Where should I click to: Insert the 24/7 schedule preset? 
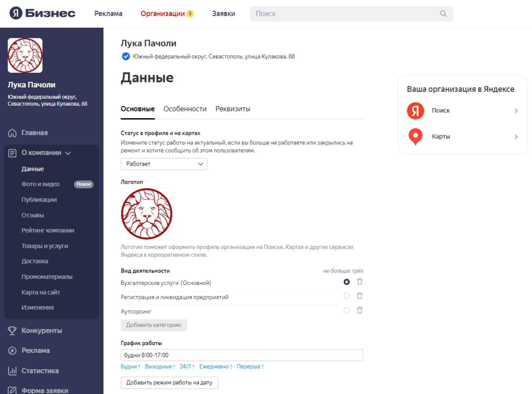coord(187,367)
